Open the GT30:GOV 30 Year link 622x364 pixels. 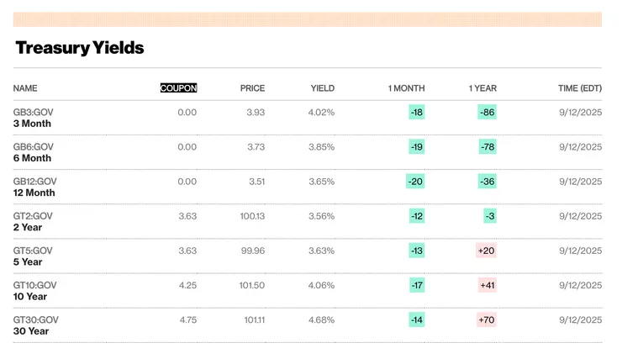point(35,325)
